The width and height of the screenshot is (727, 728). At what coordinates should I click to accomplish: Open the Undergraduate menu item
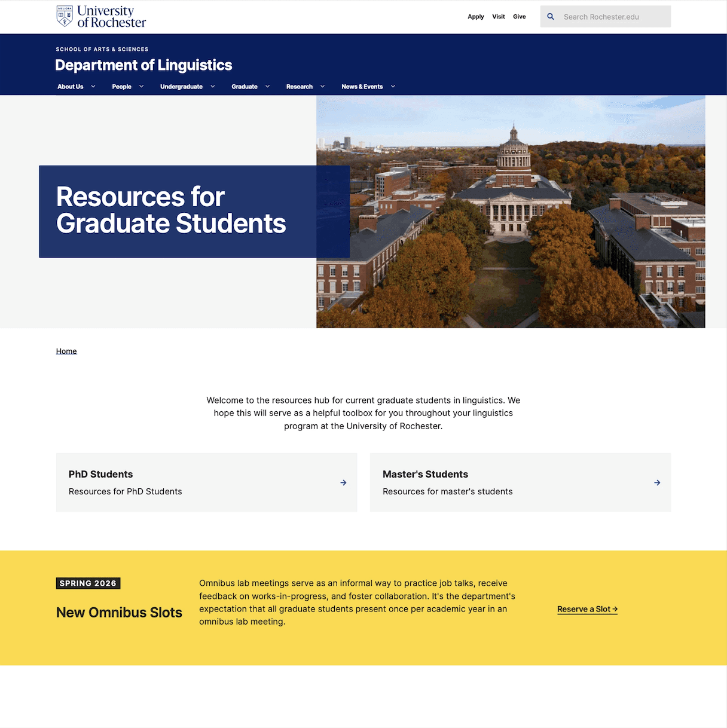(x=181, y=87)
